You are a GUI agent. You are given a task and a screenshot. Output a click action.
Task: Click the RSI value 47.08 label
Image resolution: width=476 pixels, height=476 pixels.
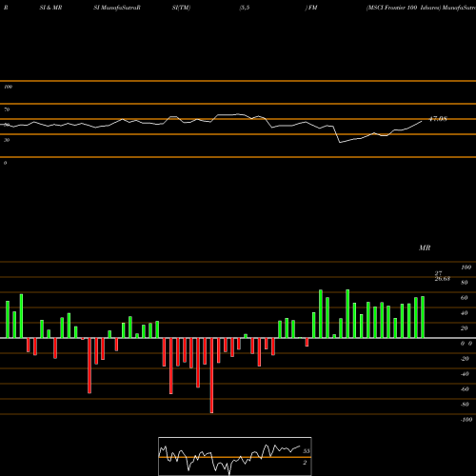(438, 119)
